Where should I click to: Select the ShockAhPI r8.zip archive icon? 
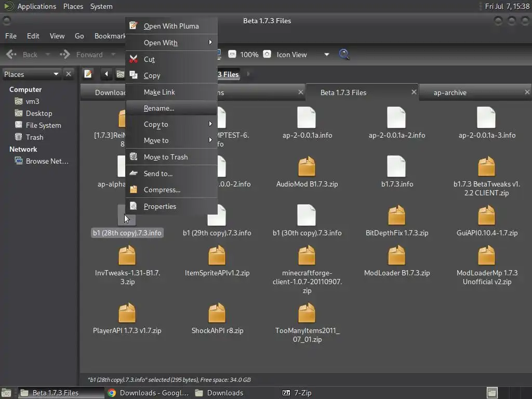click(x=217, y=313)
